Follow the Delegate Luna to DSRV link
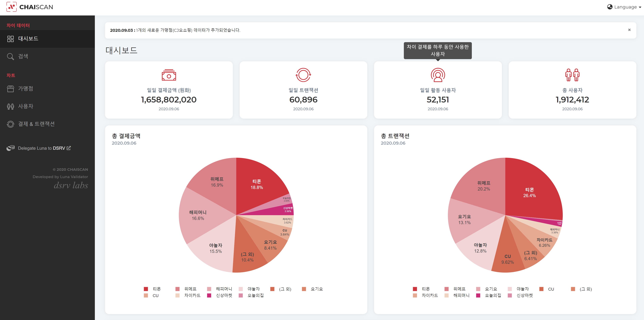This screenshot has width=644, height=320. tap(44, 148)
